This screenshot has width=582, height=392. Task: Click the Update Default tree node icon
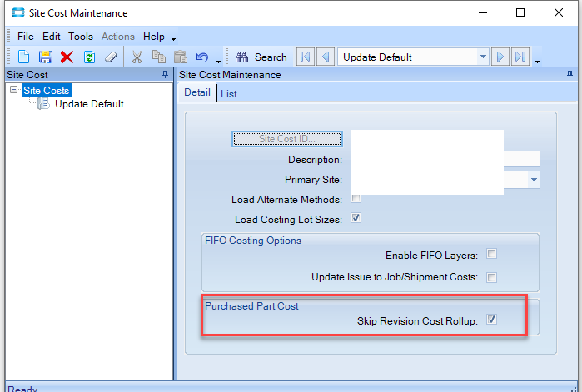click(43, 103)
